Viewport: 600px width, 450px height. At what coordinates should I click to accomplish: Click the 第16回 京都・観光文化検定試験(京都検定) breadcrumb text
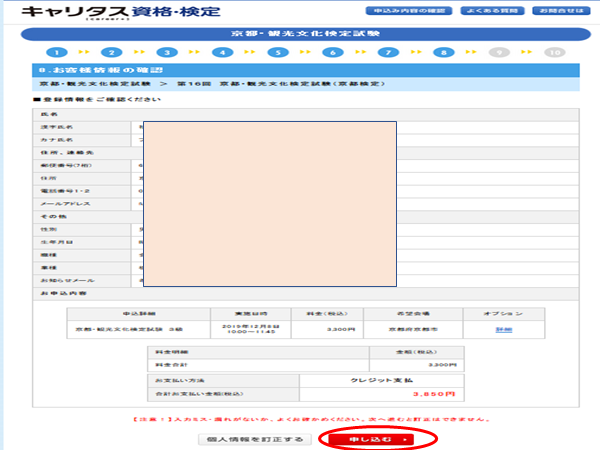(x=281, y=83)
